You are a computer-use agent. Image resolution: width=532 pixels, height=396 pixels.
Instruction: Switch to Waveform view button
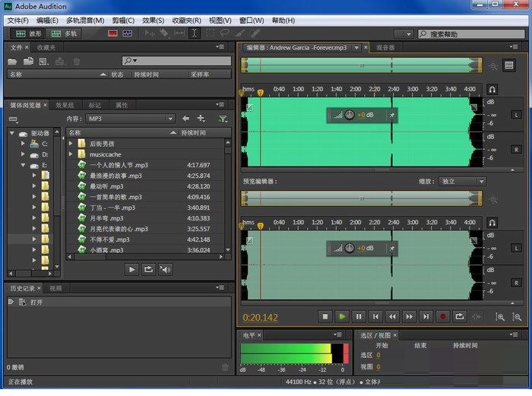28,33
